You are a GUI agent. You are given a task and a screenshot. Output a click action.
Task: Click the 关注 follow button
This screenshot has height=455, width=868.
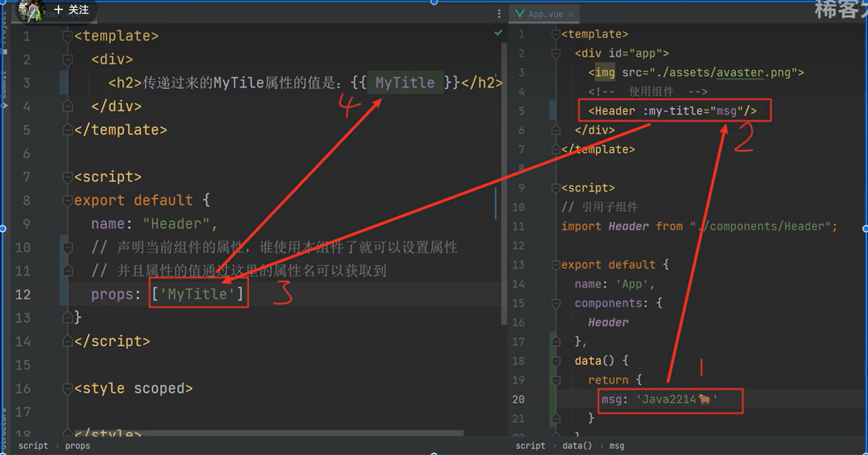pos(72,10)
